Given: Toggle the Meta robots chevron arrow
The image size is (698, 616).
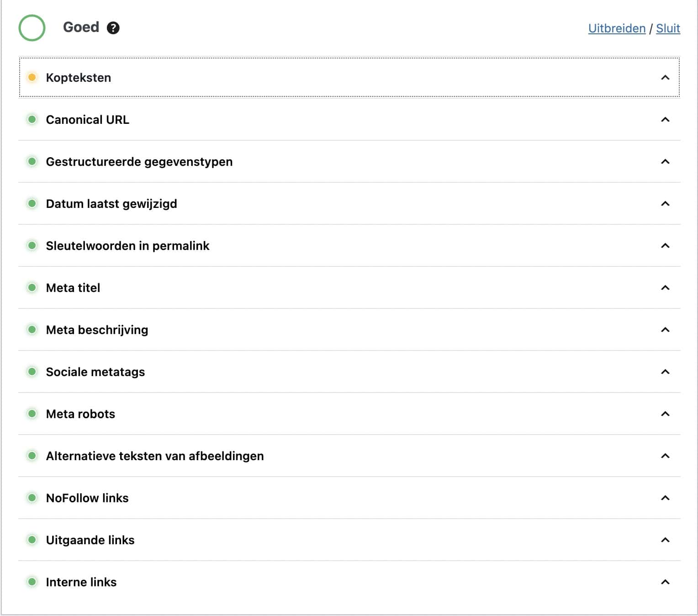Looking at the screenshot, I should coord(665,414).
